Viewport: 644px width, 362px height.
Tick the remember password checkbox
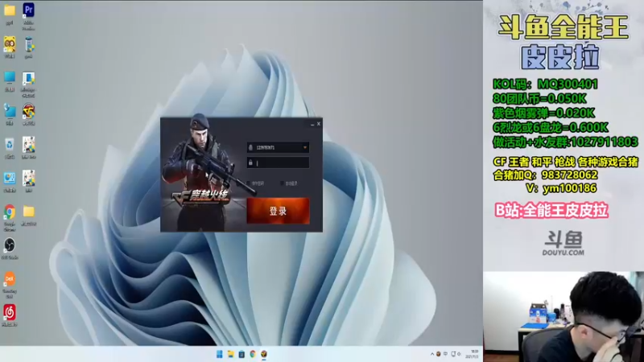point(248,183)
